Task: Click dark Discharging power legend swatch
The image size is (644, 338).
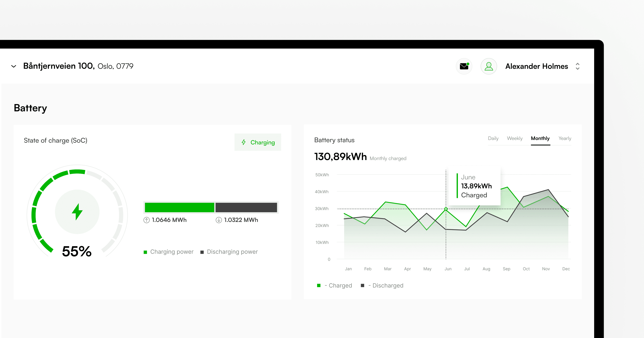Action: click(x=202, y=252)
